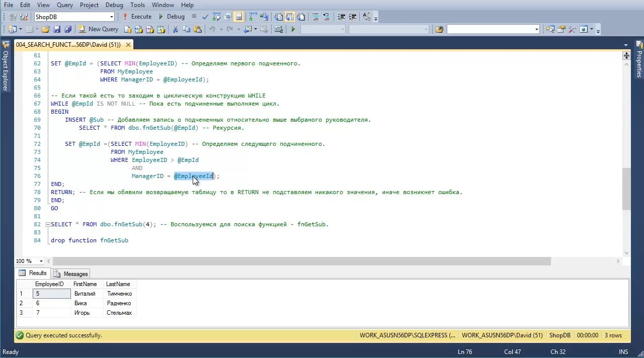The image size is (644, 358).
Task: Switch output to Results to Grid
Action: (290, 17)
